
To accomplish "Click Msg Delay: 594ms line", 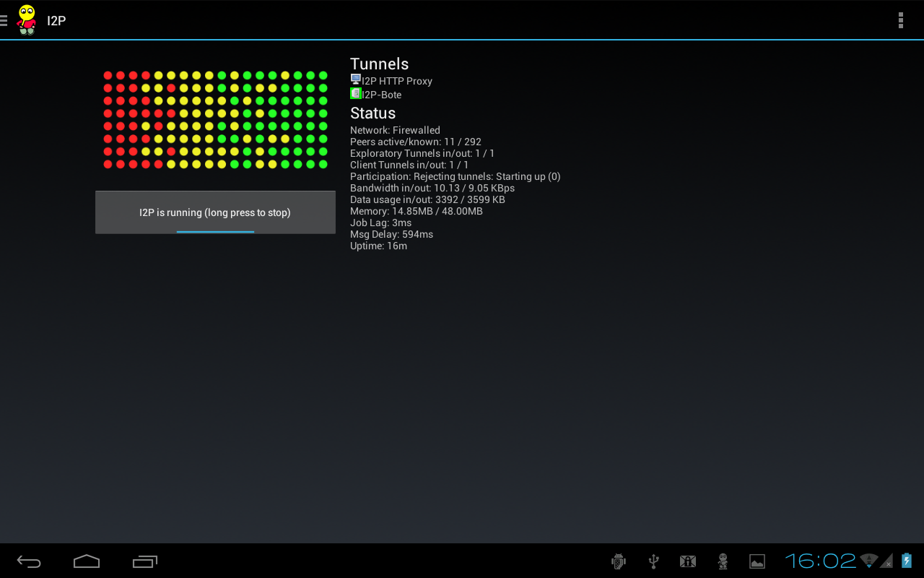I will [x=392, y=234].
